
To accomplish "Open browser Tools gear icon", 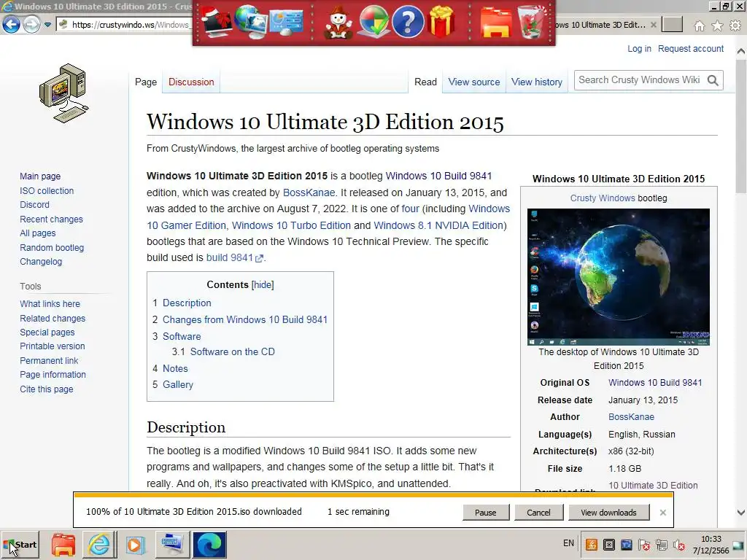I will (x=735, y=26).
